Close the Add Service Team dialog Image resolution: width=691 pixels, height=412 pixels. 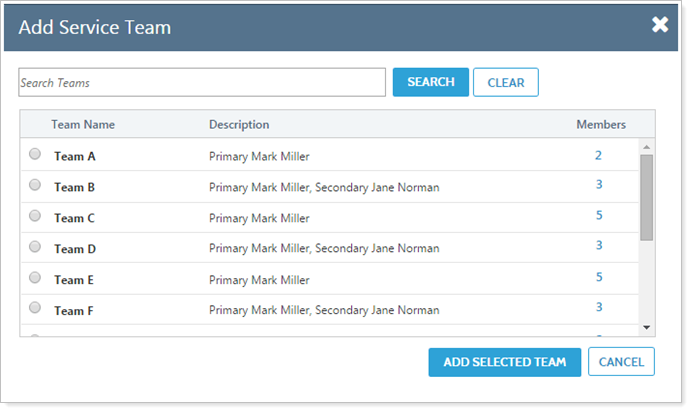660,25
